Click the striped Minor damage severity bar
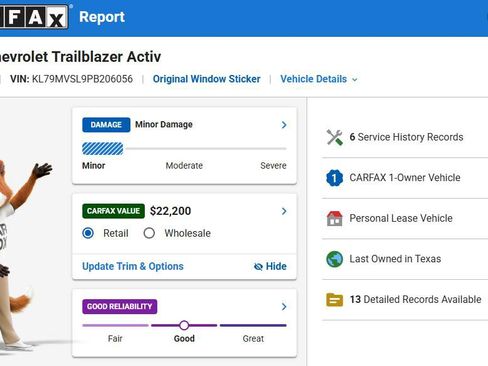 tap(103, 149)
